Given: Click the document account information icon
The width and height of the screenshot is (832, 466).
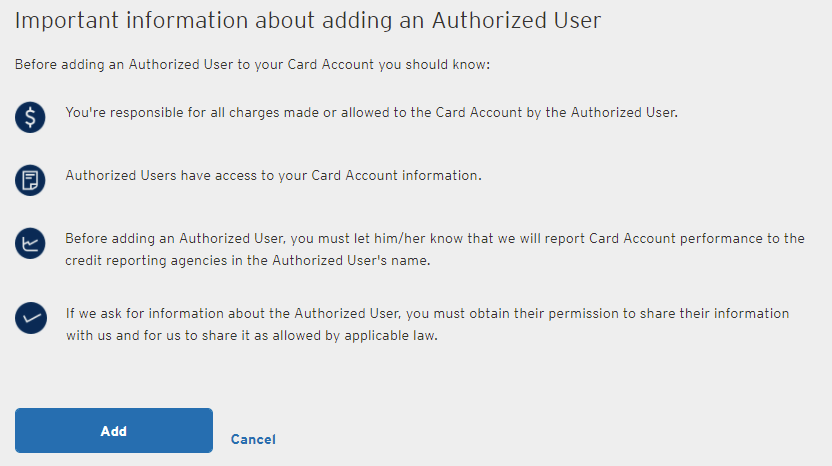Looking at the screenshot, I should [x=31, y=180].
